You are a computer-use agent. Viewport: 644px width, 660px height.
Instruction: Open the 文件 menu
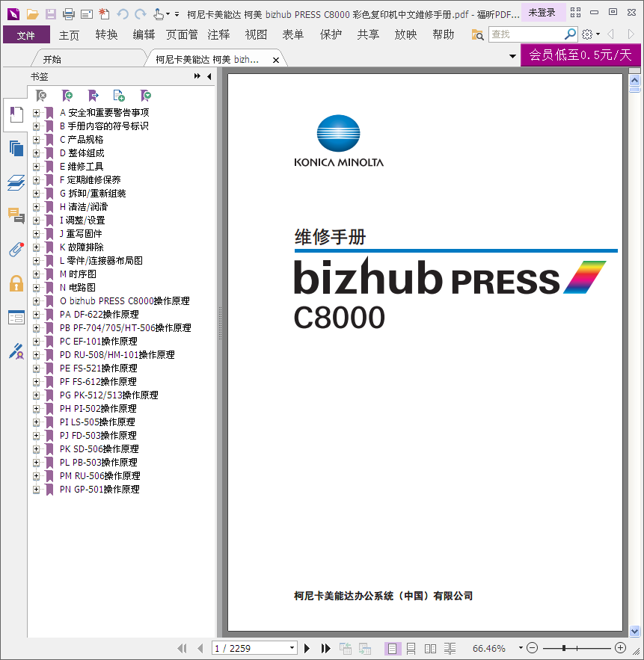pyautogui.click(x=26, y=34)
